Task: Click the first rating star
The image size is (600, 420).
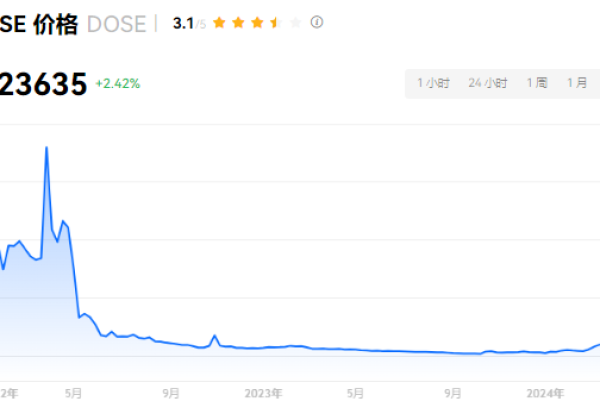Action: pos(219,23)
